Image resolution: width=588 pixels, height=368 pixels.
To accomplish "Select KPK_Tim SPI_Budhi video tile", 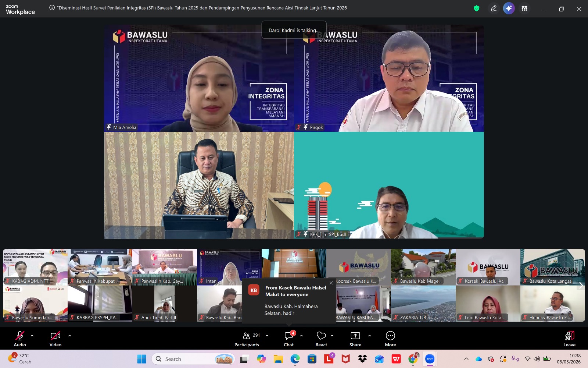I will (x=389, y=185).
